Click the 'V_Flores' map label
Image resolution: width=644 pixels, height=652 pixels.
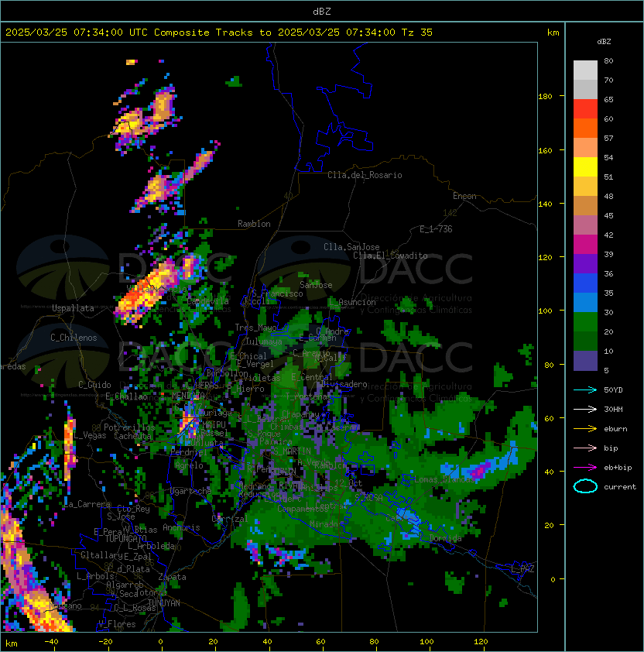[117, 624]
